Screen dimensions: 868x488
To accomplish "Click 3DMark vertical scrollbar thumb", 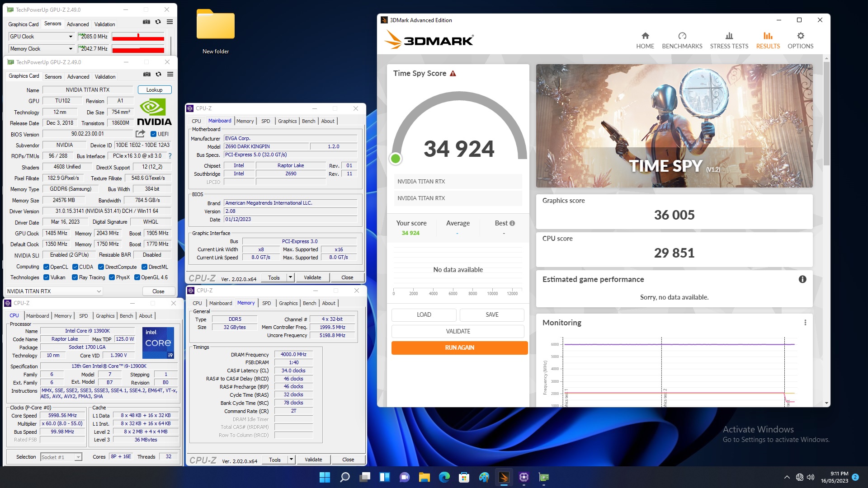I will click(826, 113).
